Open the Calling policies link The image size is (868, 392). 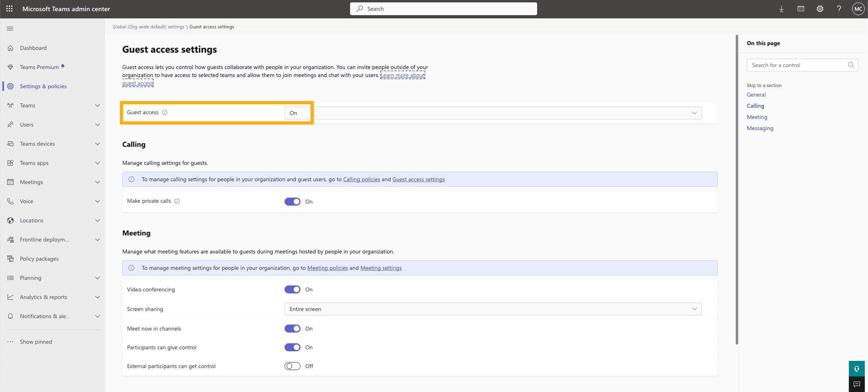(x=362, y=179)
